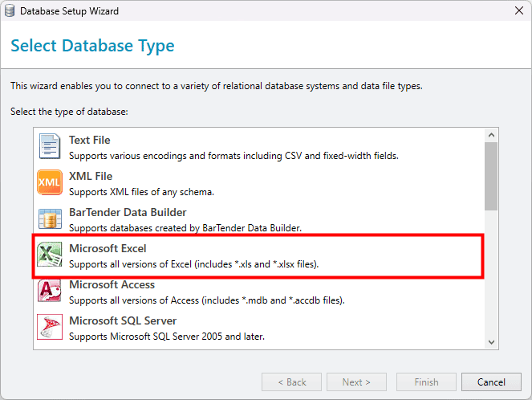Click the red Microsoft Access icon

pyautogui.click(x=50, y=292)
